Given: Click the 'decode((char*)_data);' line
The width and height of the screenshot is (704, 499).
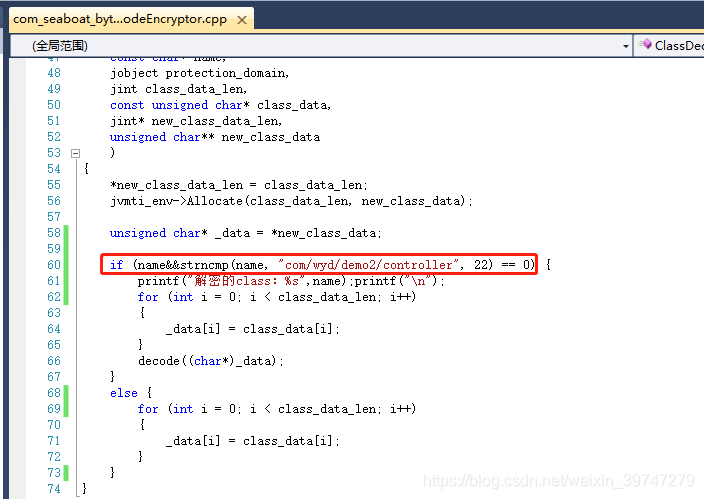Looking at the screenshot, I should pyautogui.click(x=211, y=361).
